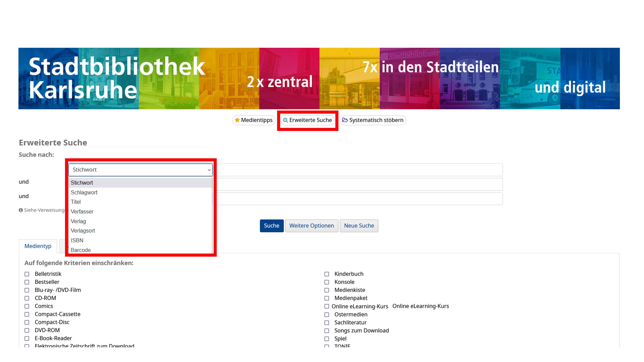Check the Bestseller checkbox
The width and height of the screenshot is (644, 362).
[27, 282]
